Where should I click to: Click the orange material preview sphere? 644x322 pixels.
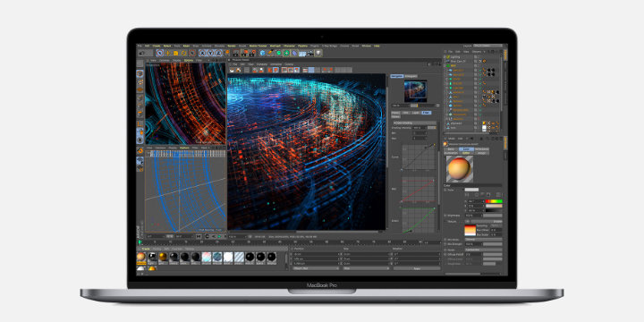[459, 168]
